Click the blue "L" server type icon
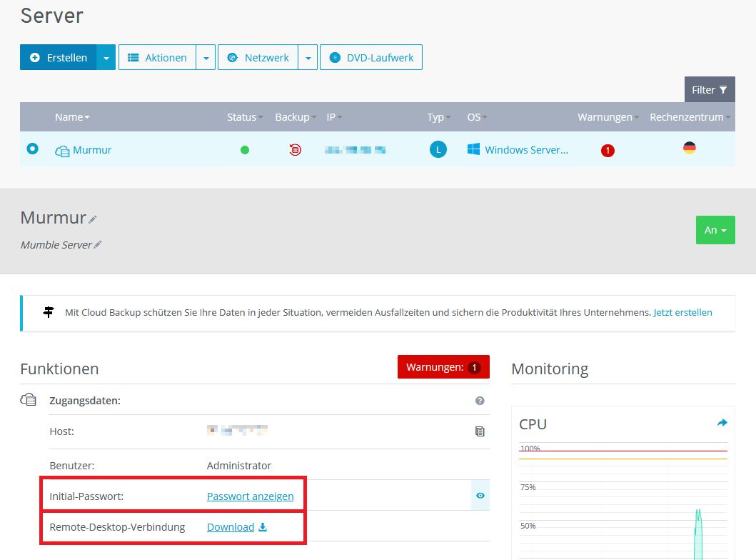The image size is (756, 560). 438,150
